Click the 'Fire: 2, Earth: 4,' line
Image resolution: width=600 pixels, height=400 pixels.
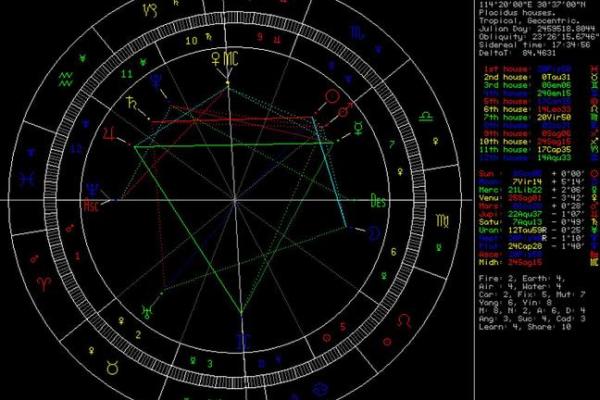tap(522, 279)
